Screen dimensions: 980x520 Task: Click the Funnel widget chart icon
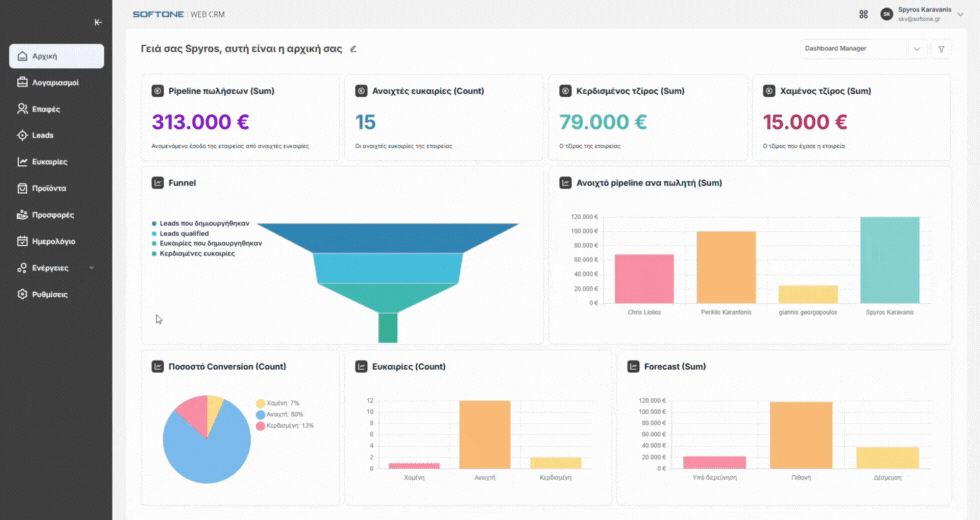pyautogui.click(x=157, y=183)
